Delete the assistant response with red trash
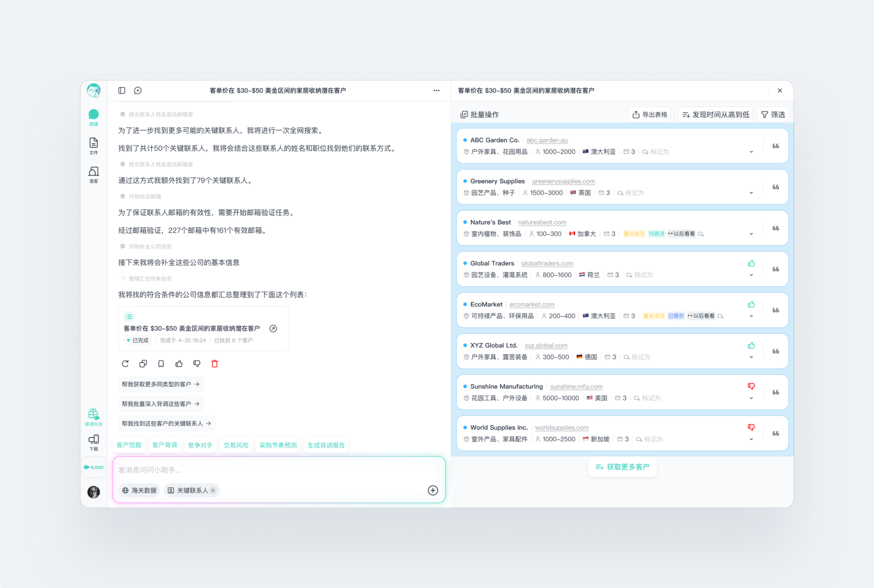The image size is (874, 588). pyautogui.click(x=215, y=363)
